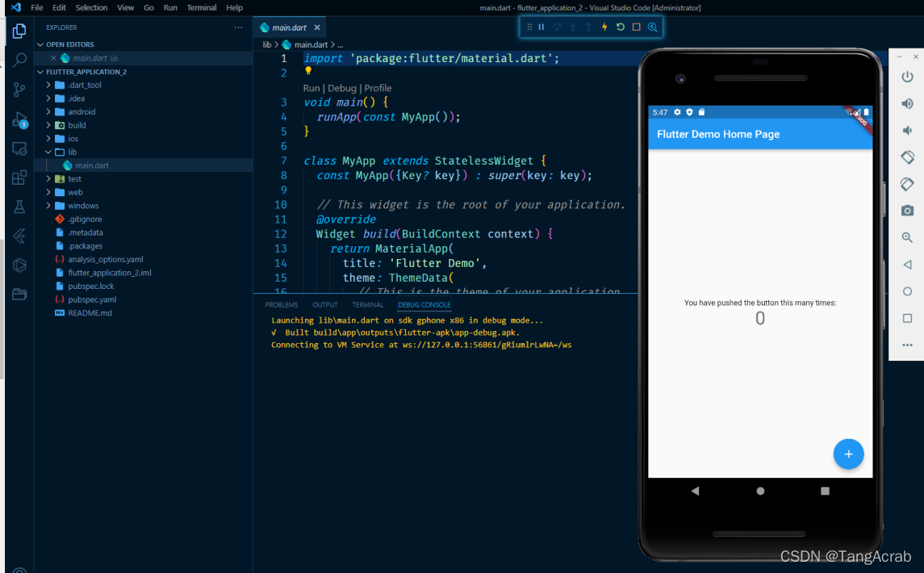Click the Hot Reload lightning icon

[604, 27]
